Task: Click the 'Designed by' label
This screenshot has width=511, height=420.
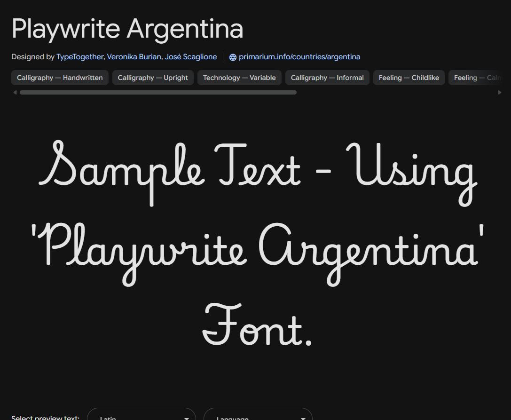Action: point(32,57)
